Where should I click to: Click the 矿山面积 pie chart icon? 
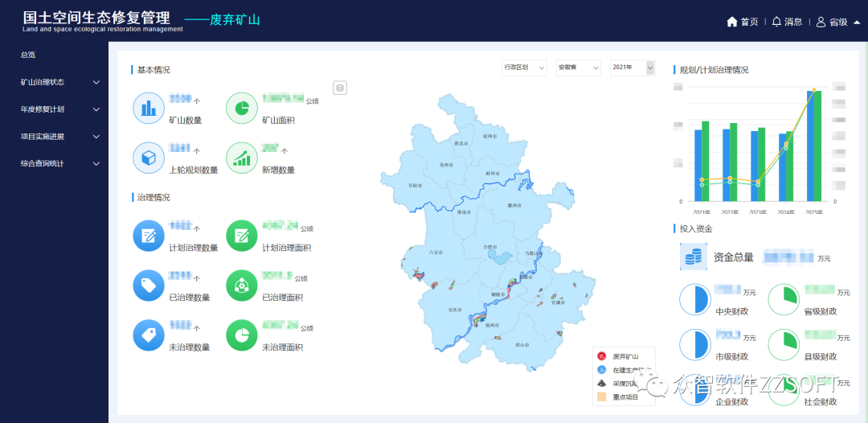pos(242,109)
